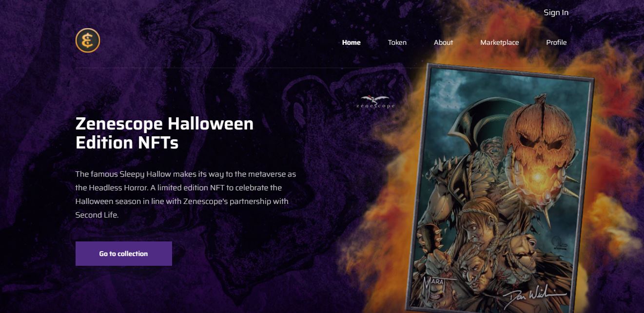This screenshot has width=644, height=313.
Task: Click the pumpkin skull head on card
Action: [x=538, y=131]
